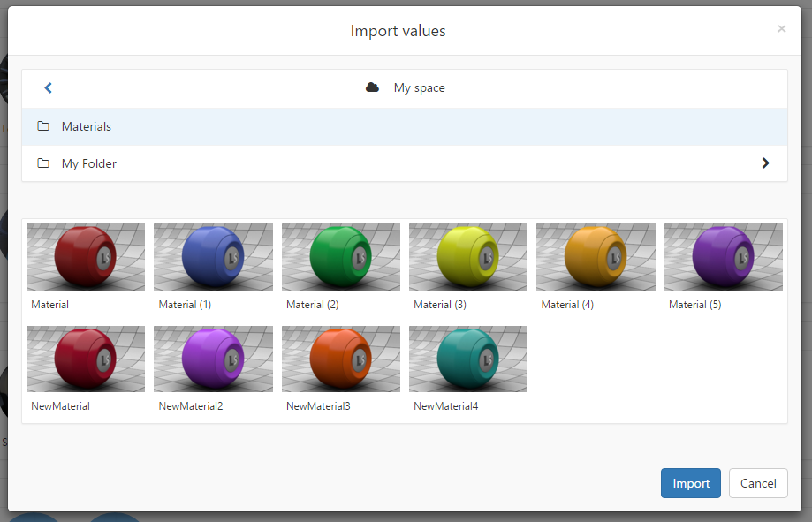Click the back arrow to go up
Viewport: 812px width, 522px height.
pos(48,87)
